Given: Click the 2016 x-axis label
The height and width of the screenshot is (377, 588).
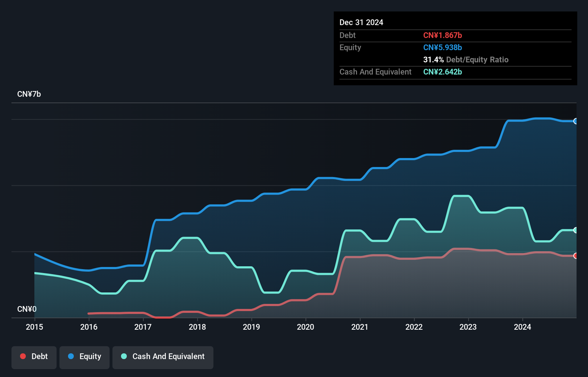Looking at the screenshot, I should tap(89, 327).
